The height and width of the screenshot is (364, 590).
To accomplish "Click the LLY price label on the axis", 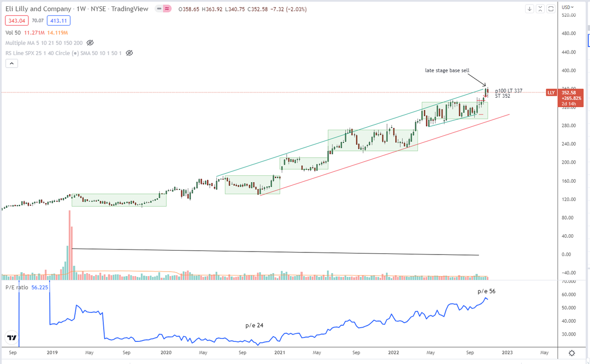I will pyautogui.click(x=551, y=92).
